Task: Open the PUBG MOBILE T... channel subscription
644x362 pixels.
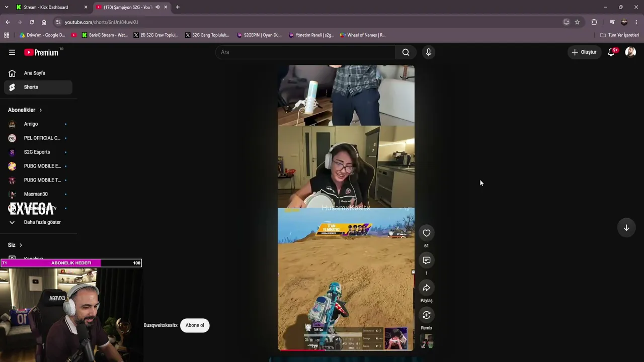Action: pos(38,180)
